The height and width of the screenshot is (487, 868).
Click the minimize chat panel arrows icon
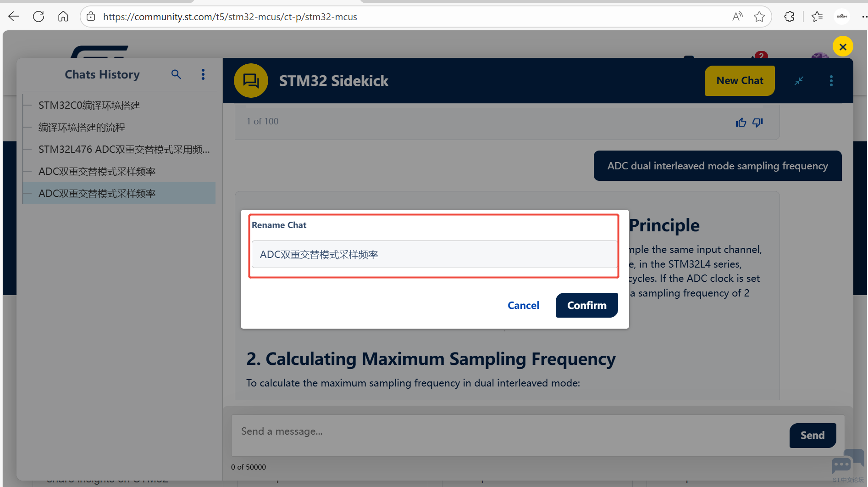(799, 81)
